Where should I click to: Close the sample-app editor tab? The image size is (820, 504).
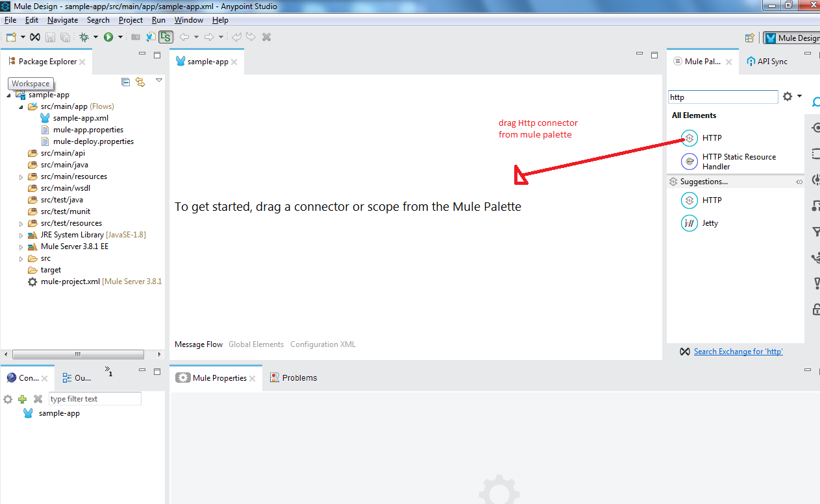pos(234,62)
